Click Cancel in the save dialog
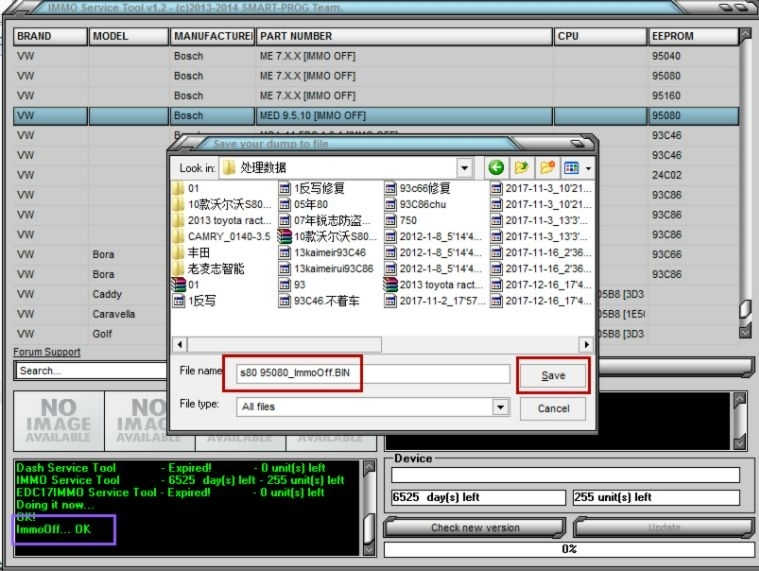This screenshot has width=759, height=571. [x=553, y=408]
